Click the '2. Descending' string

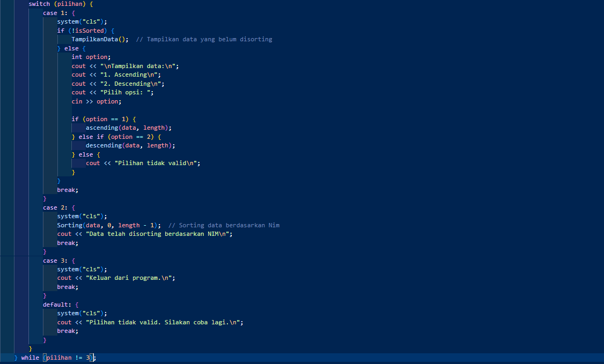(132, 84)
